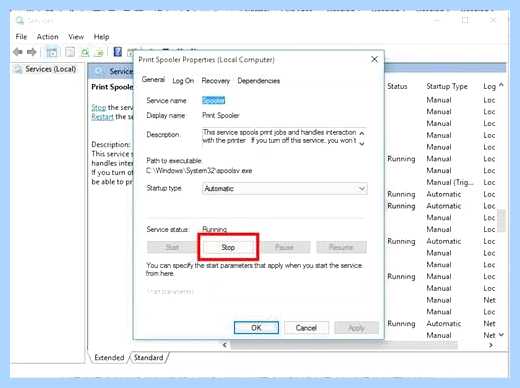Click the 'Manual (Trig...' startup type cell
The height and width of the screenshot is (388, 520).
pos(450,182)
